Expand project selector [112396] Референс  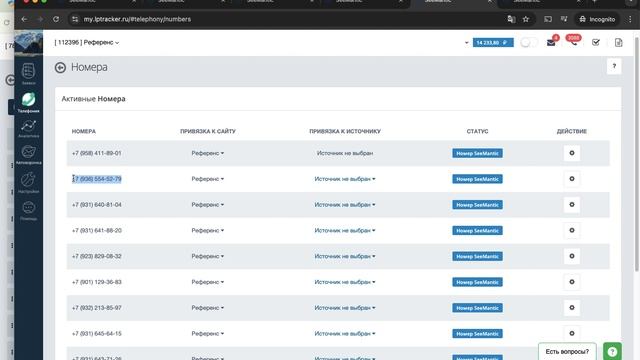point(87,42)
